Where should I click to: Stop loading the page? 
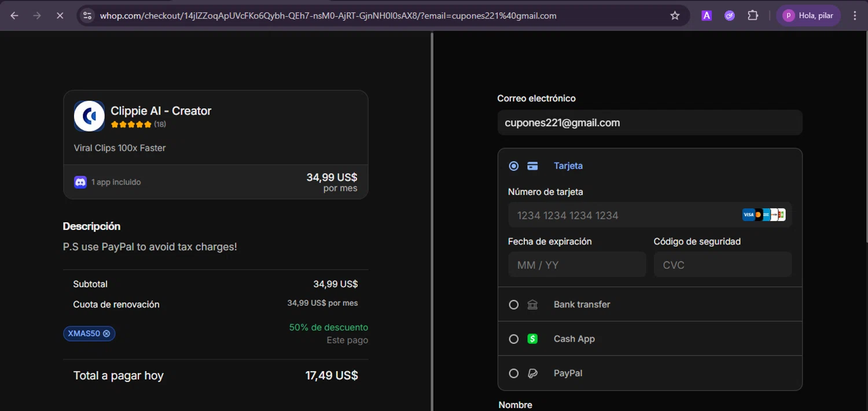pos(60,16)
